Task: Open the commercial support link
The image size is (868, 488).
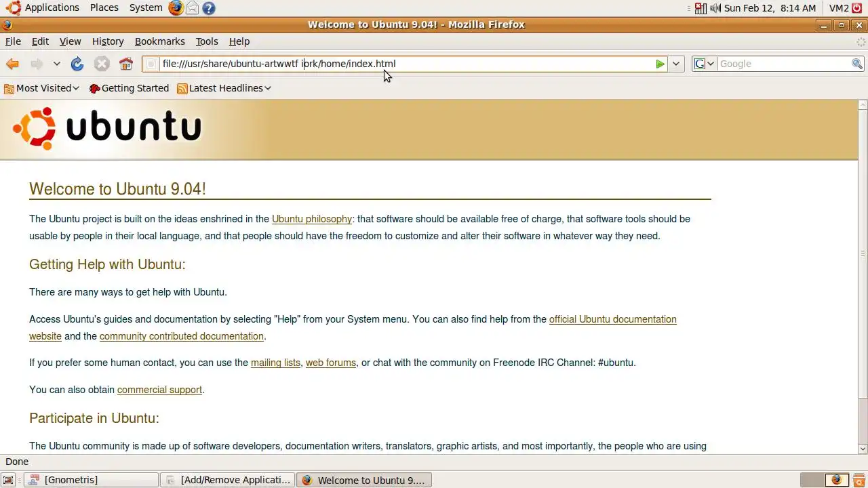Action: (x=159, y=390)
